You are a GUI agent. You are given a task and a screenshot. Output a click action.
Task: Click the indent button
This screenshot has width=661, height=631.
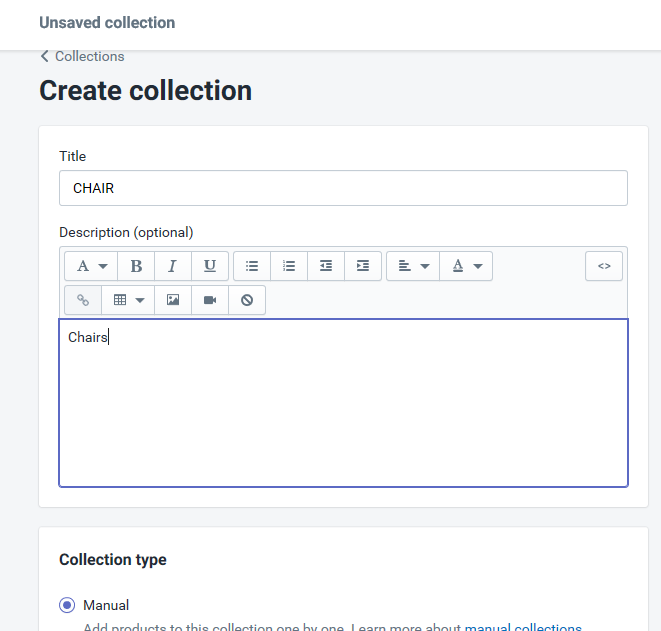363,266
